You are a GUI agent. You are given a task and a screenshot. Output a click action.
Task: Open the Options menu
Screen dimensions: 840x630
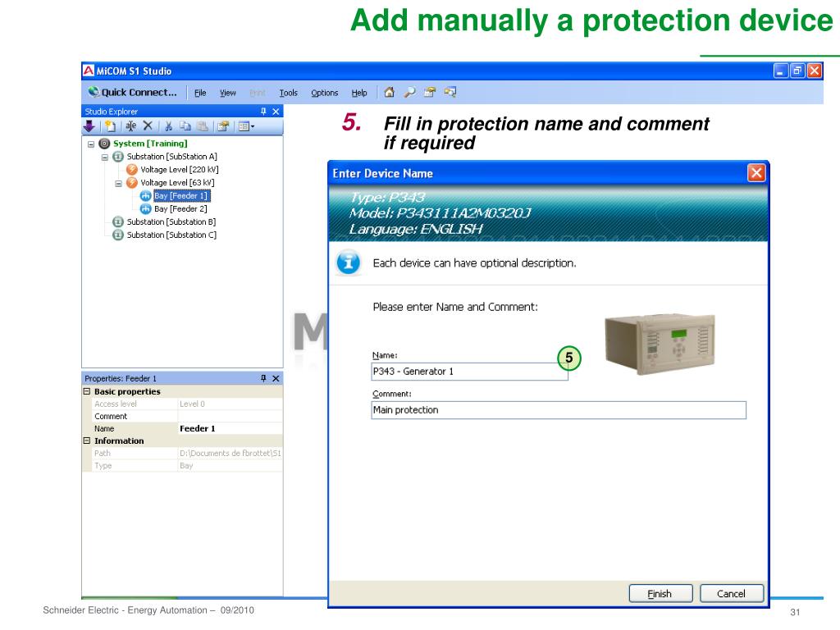(x=325, y=93)
